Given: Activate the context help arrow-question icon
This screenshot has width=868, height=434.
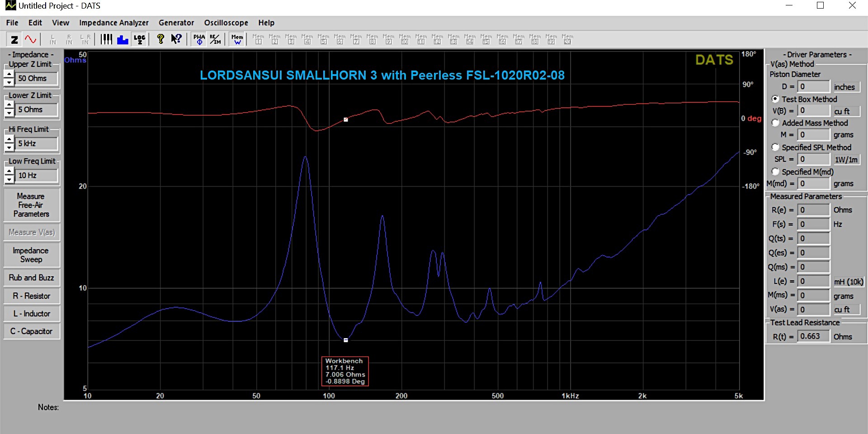Looking at the screenshot, I should tap(176, 39).
